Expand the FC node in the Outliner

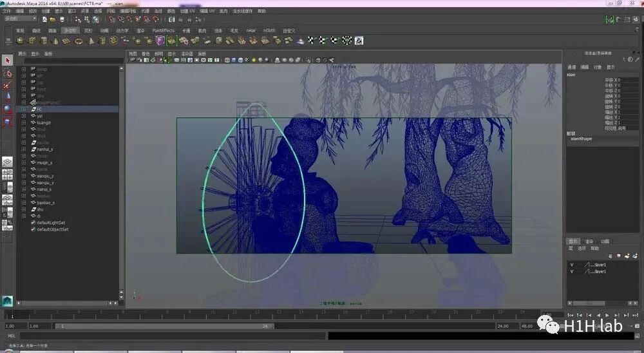coord(23,110)
